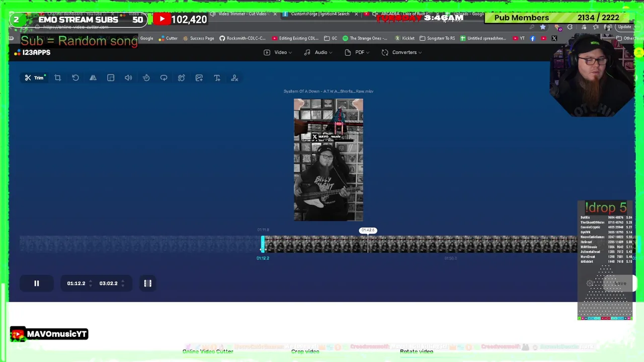Click the video preview thumbnail
The image size is (644, 362).
point(329,160)
